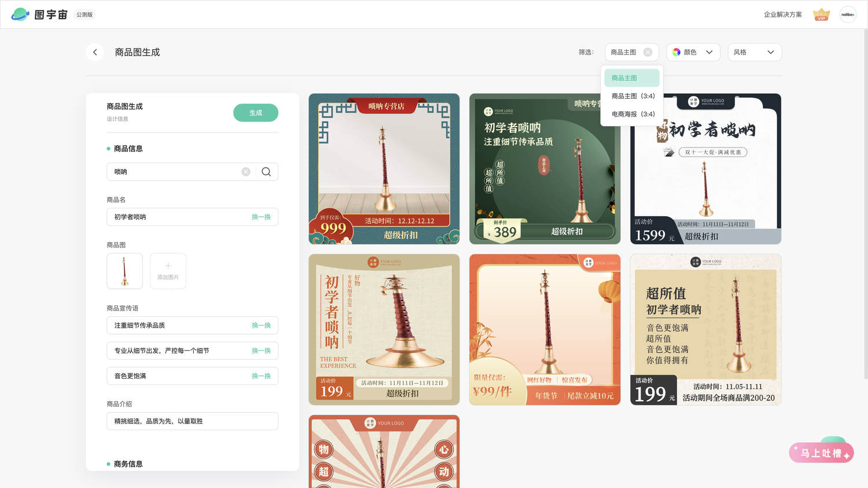Go back with the left arrow button
Image resolution: width=868 pixels, height=488 pixels.
coord(95,52)
